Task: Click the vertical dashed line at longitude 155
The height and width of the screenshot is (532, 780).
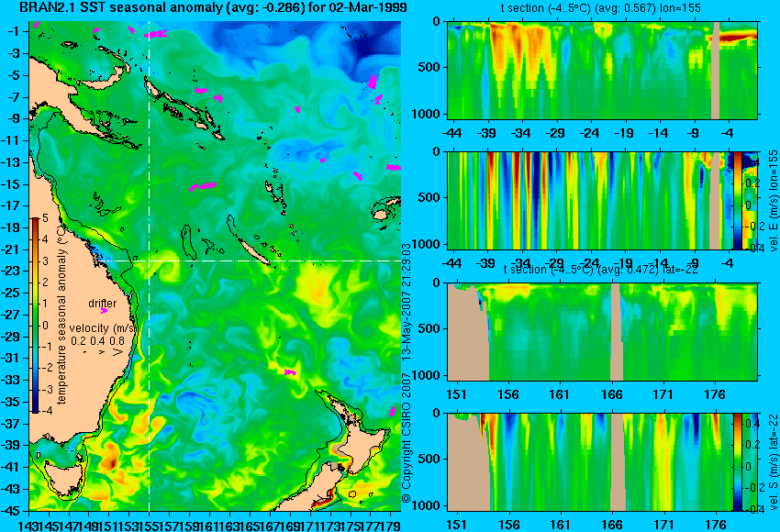Action: tap(149, 266)
